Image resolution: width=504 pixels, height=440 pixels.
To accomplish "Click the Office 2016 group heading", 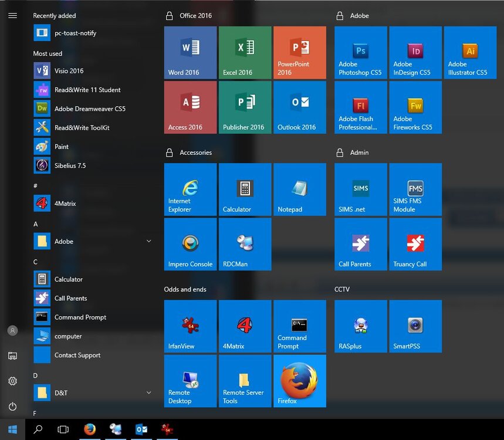I will [x=195, y=15].
